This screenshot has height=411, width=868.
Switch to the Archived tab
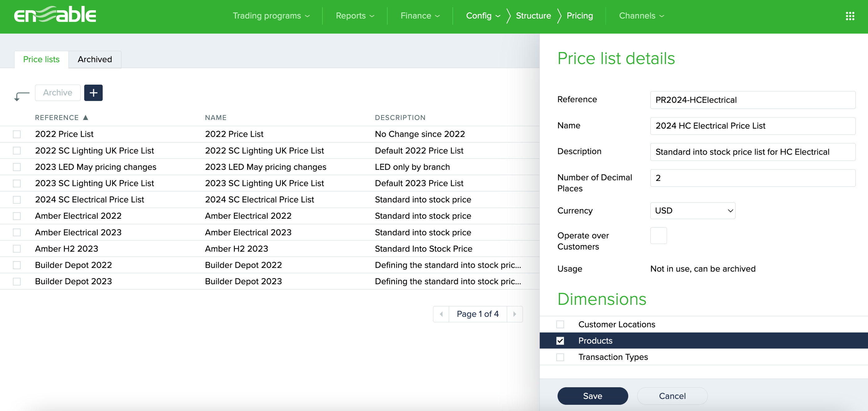point(95,59)
